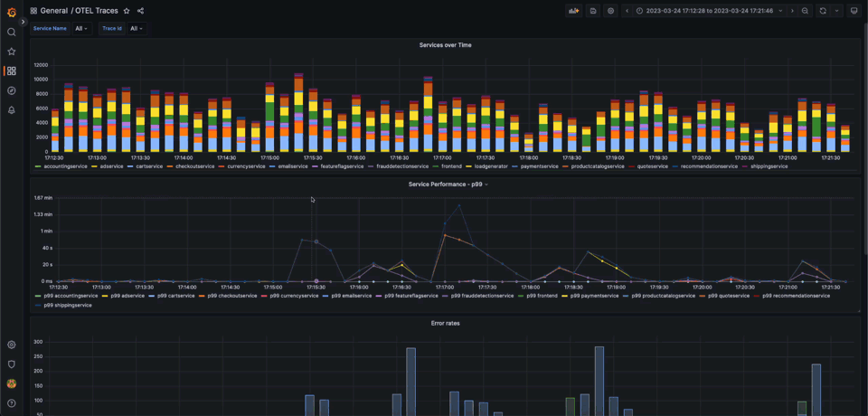This screenshot has width=868, height=416.
Task: Save the dashboard using disk icon
Action: coord(593,11)
